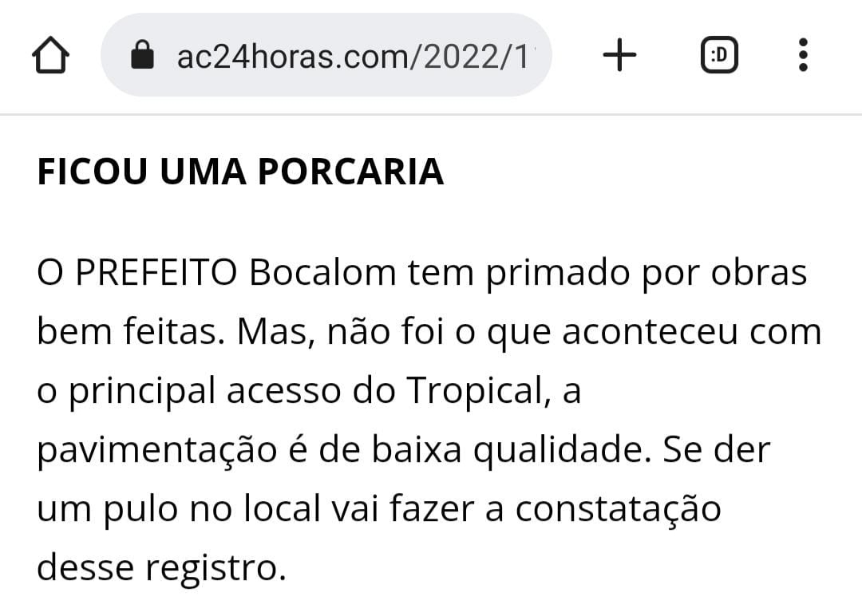862x616 pixels.
Task: Tap the word constatação
Action: [618, 509]
